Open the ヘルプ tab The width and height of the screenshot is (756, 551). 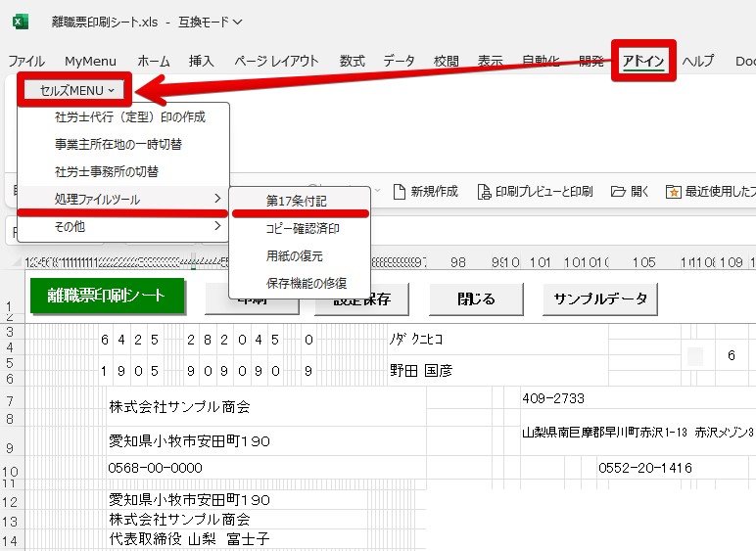(x=697, y=62)
